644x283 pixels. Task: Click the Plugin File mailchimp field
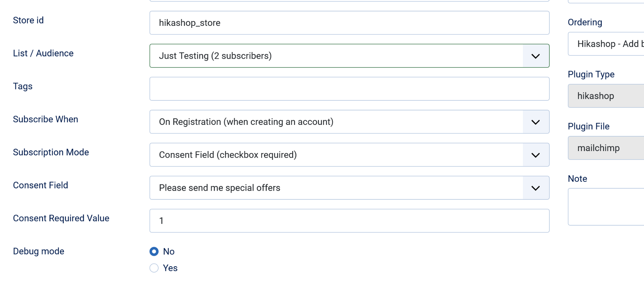pyautogui.click(x=606, y=148)
